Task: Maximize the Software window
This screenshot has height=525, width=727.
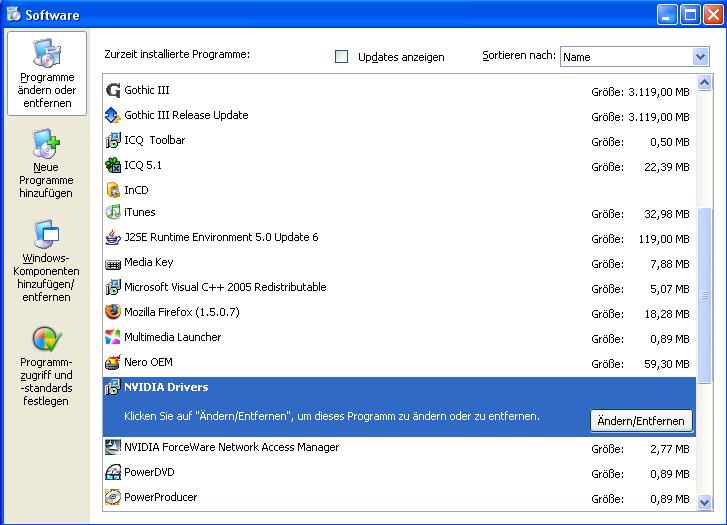Action: pyautogui.click(x=690, y=15)
